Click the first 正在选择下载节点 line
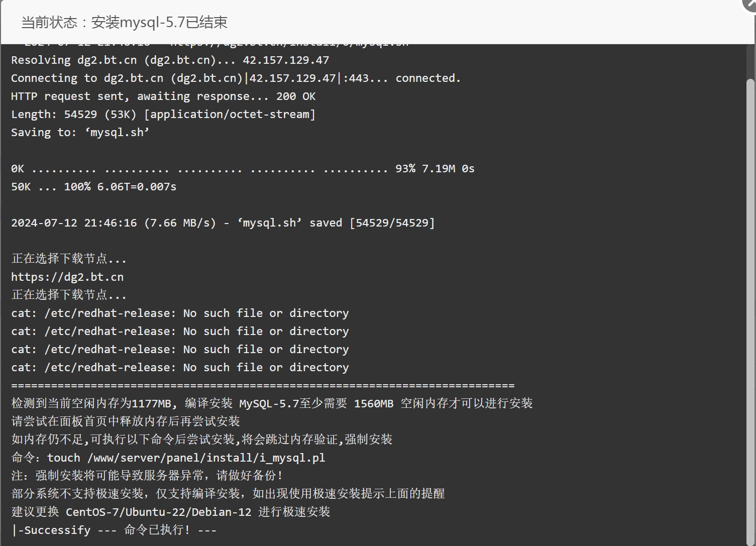Image resolution: width=756 pixels, height=546 pixels. [x=69, y=259]
